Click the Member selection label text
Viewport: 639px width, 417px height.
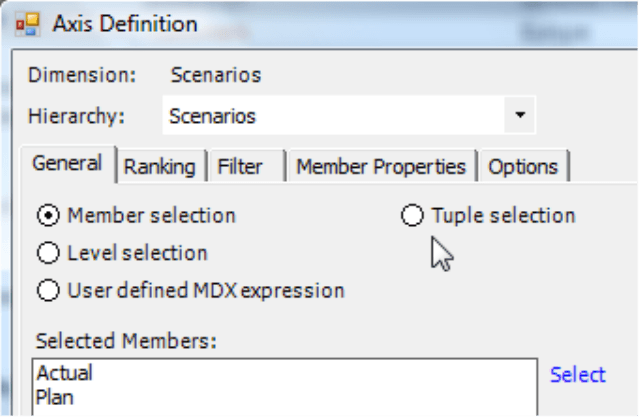tap(152, 215)
